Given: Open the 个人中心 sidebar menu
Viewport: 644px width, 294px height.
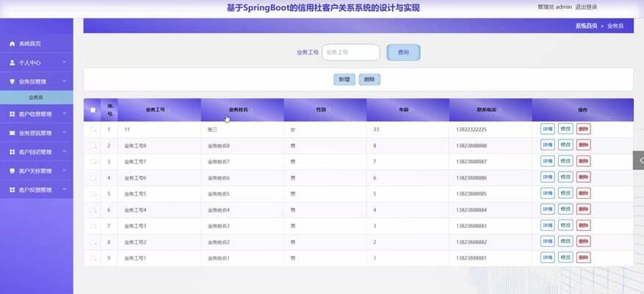Looking at the screenshot, I should pyautogui.click(x=37, y=63).
